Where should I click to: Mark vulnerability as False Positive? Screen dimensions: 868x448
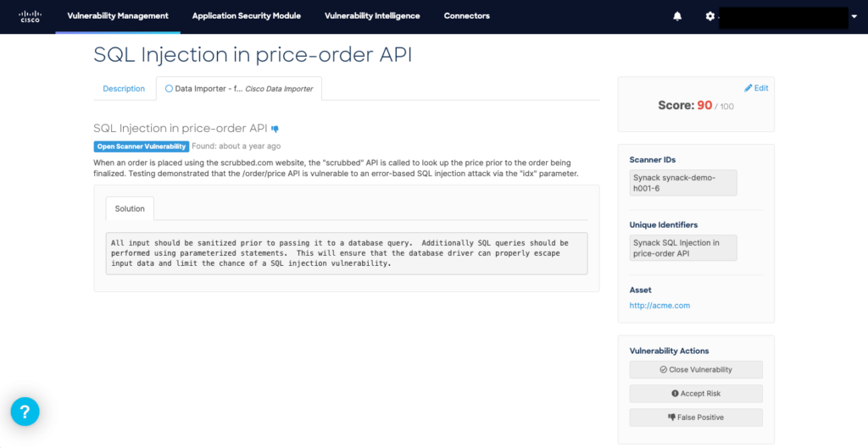pyautogui.click(x=695, y=418)
